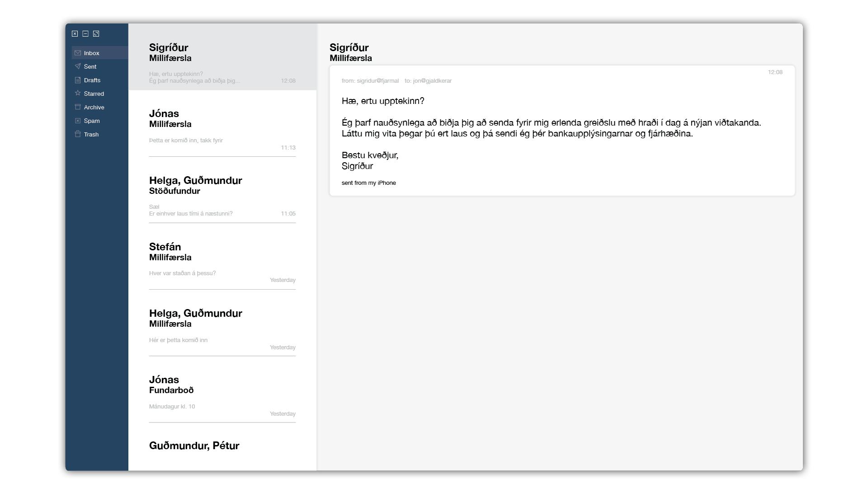Minimize the mail window
The width and height of the screenshot is (868, 488).
pyautogui.click(x=85, y=34)
